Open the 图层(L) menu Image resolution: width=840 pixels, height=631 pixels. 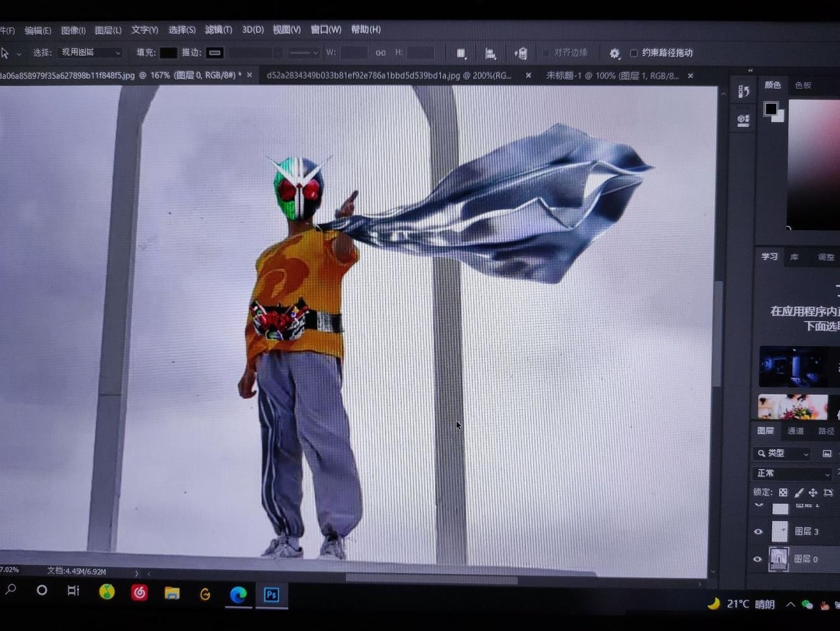click(x=108, y=30)
